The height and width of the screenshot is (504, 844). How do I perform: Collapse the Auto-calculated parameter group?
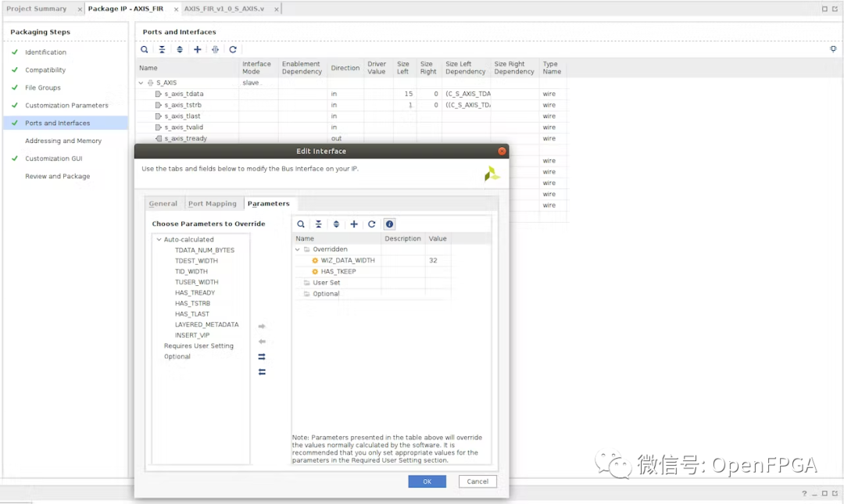(x=159, y=240)
